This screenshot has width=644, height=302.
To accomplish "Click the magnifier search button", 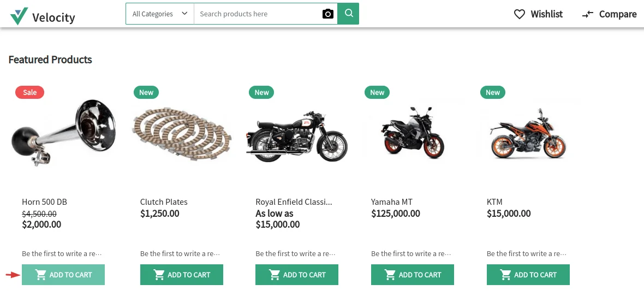I will coord(348,14).
